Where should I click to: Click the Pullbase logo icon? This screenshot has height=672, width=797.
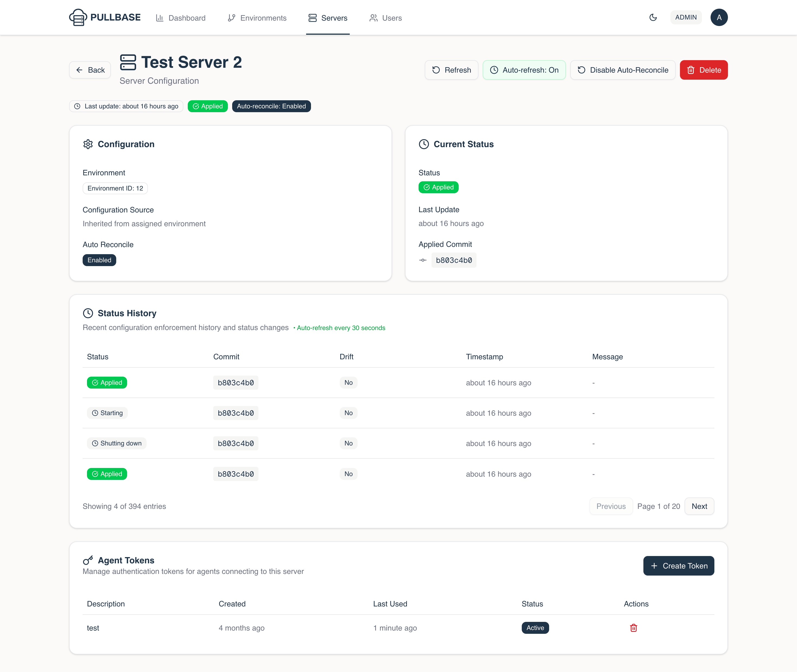pos(78,17)
